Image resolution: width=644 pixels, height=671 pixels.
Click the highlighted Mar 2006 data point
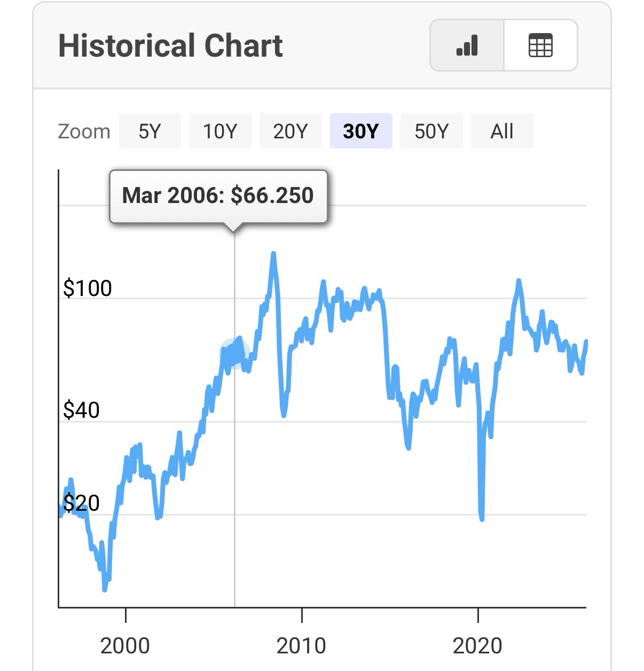pyautogui.click(x=234, y=353)
